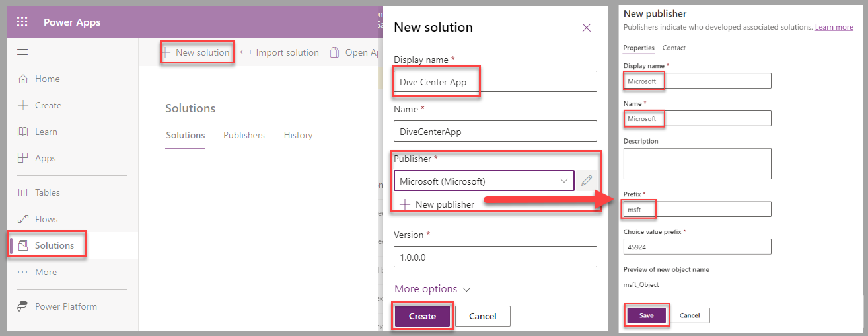The width and height of the screenshot is (868, 336).
Task: Click the Create button
Action: (x=422, y=316)
